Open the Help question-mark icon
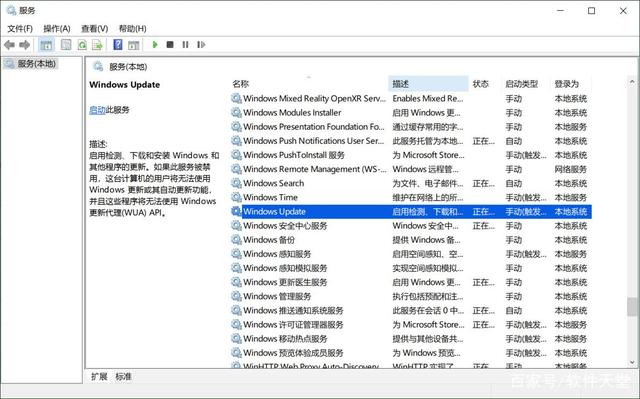This screenshot has width=640, height=399. click(118, 44)
